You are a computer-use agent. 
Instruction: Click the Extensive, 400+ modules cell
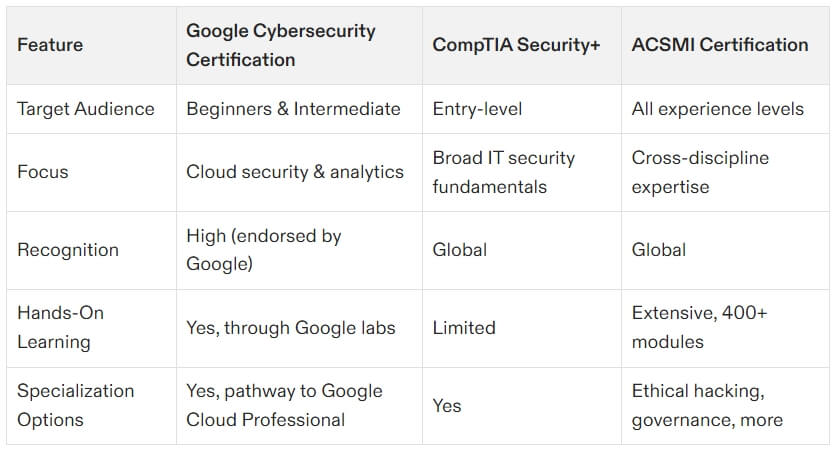point(699,327)
